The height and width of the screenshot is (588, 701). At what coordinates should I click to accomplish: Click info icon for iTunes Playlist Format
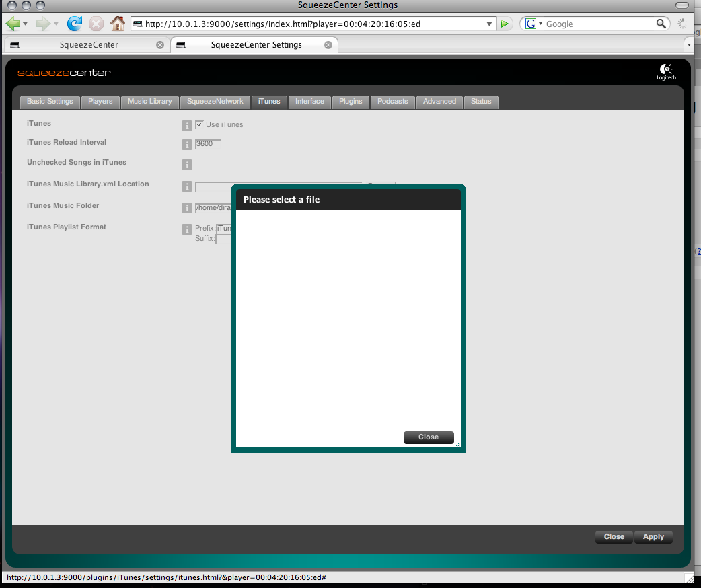pyautogui.click(x=187, y=229)
